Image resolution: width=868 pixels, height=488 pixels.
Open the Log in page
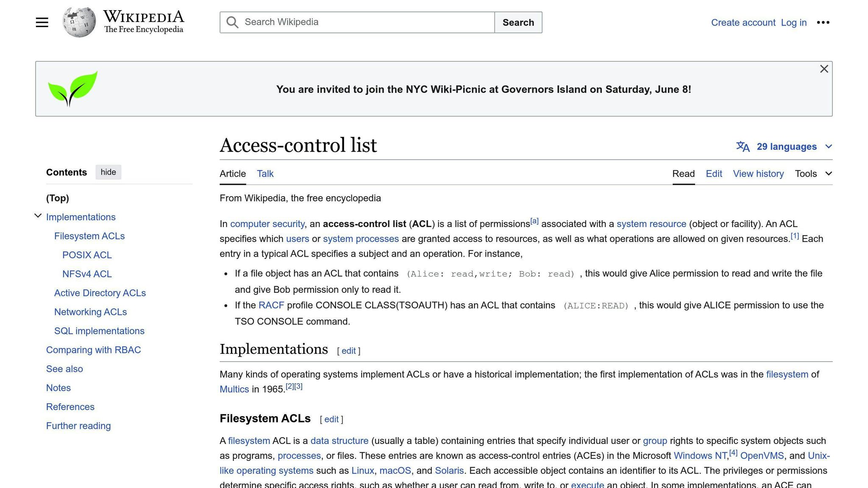(x=793, y=22)
